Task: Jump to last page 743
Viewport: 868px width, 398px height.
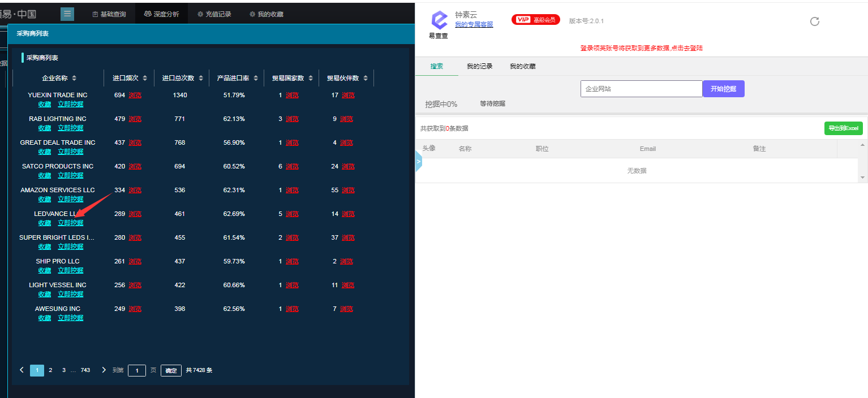Action: coord(85,370)
